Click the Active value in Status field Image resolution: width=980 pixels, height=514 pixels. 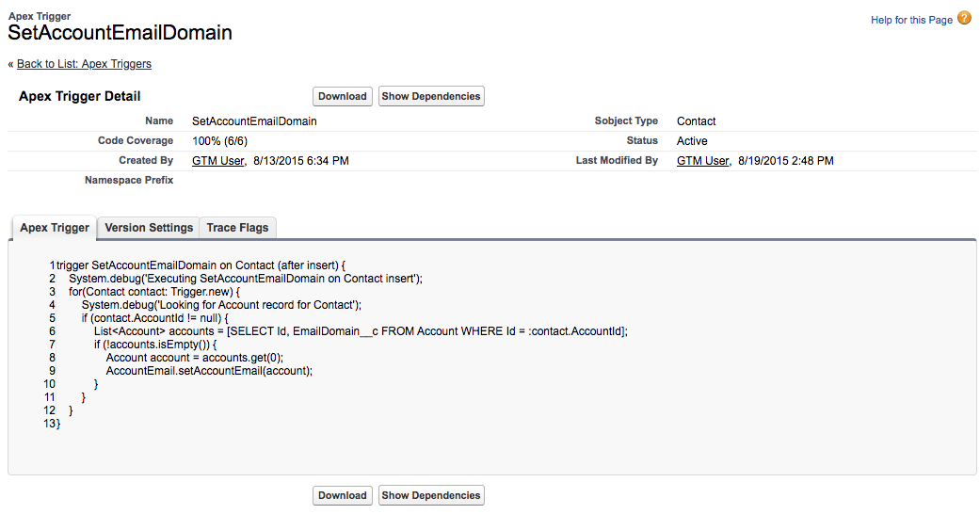pyautogui.click(x=692, y=141)
